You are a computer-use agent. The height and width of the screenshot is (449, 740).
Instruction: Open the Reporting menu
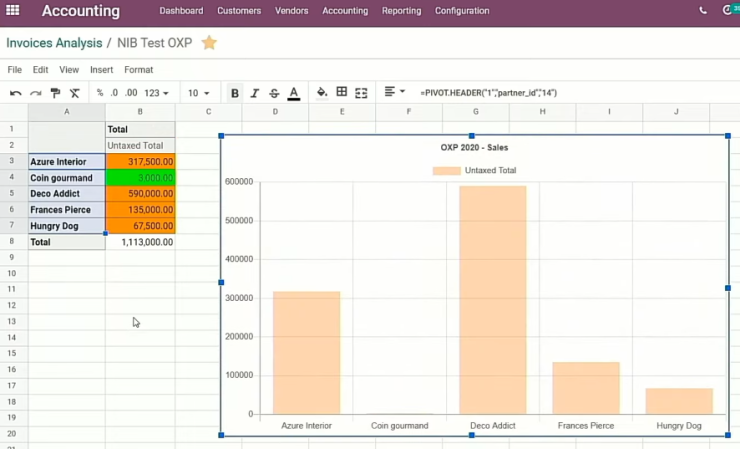(401, 10)
